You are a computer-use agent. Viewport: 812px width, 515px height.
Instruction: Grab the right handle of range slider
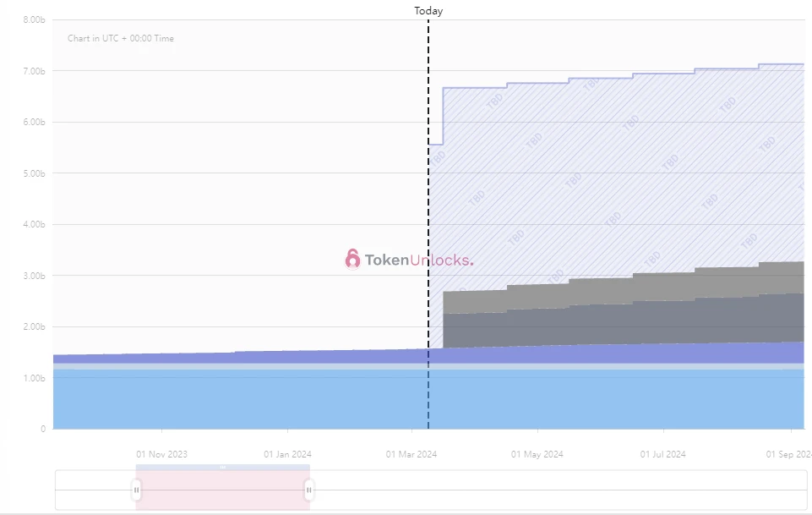[x=309, y=490]
